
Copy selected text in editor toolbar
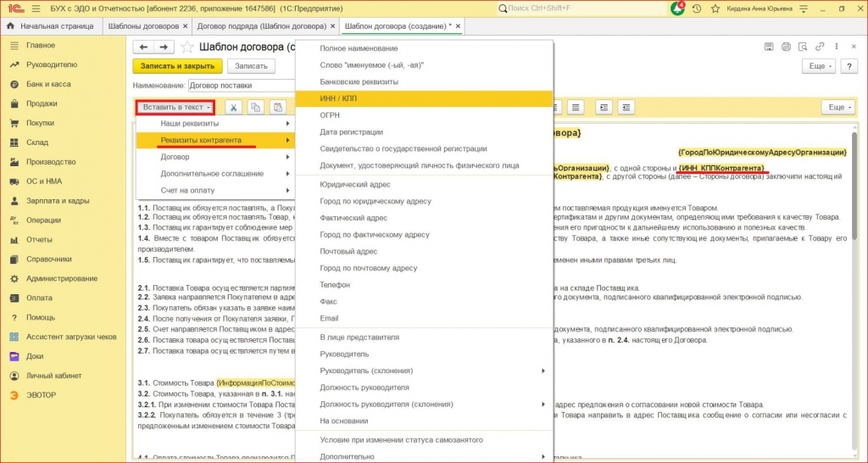click(255, 108)
